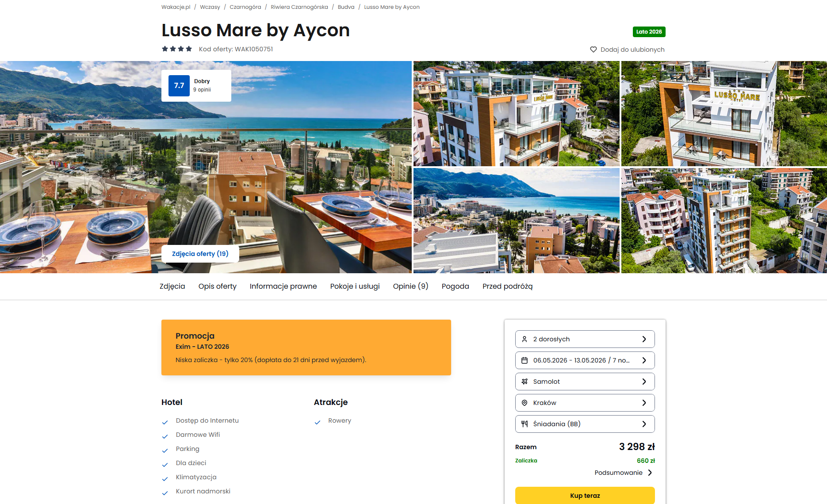The image size is (827, 504).
Task: Open the Opinie (9) tab
Action: (x=410, y=286)
